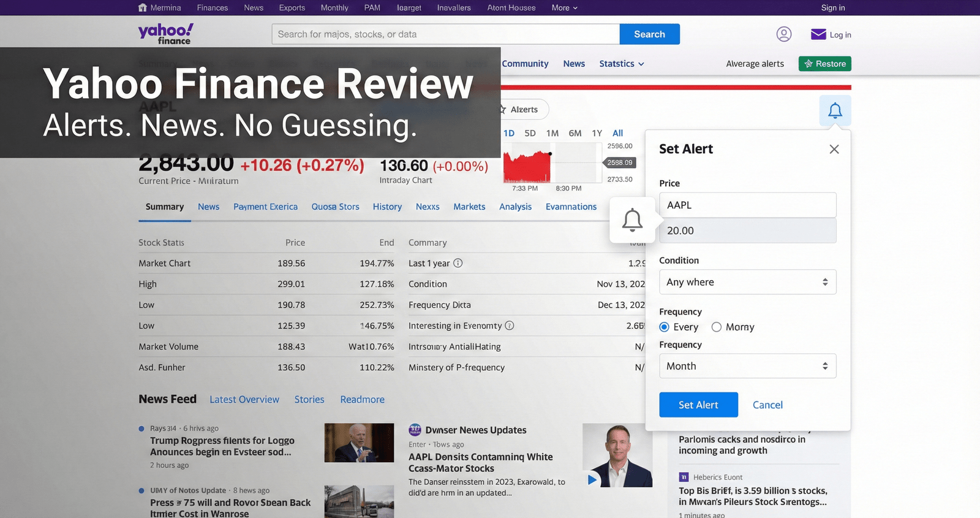Expand the More menu in top bar
Screen dimensions: 980x518
[x=564, y=8]
